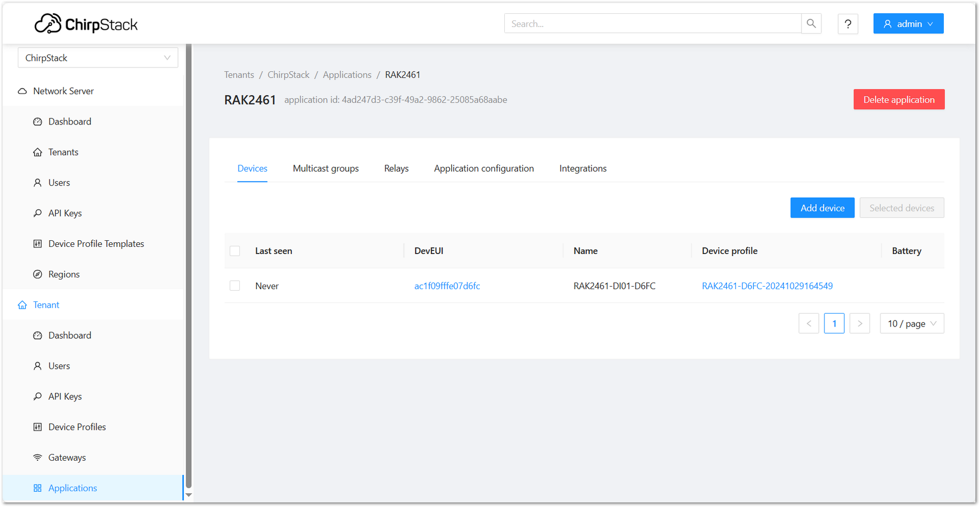
Task: Click the Regions compass icon
Action: click(x=37, y=274)
